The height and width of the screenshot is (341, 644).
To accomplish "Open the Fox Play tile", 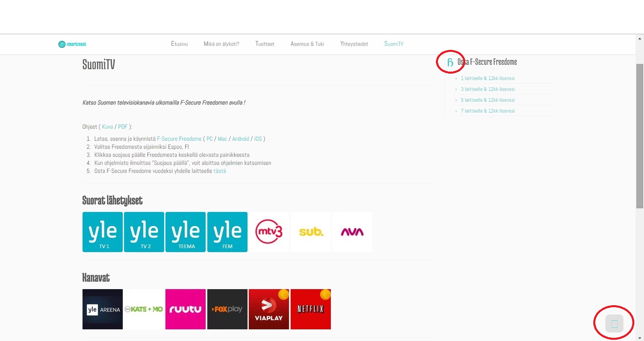I will pos(227,309).
